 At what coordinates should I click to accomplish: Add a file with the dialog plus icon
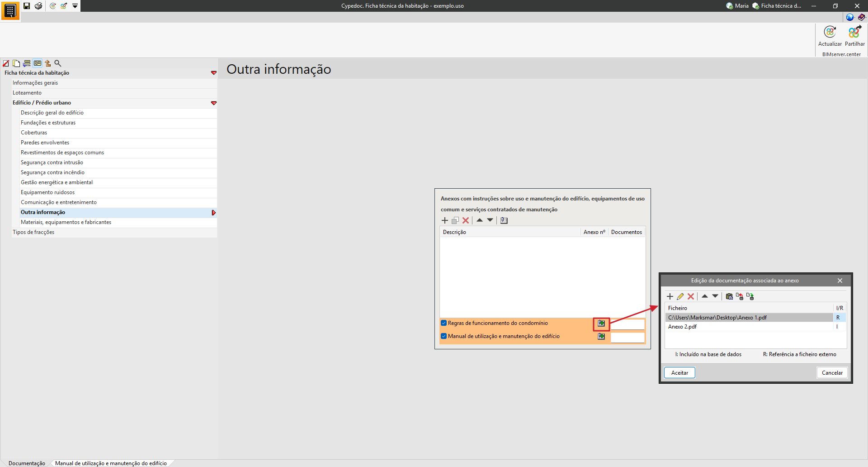[x=670, y=296]
